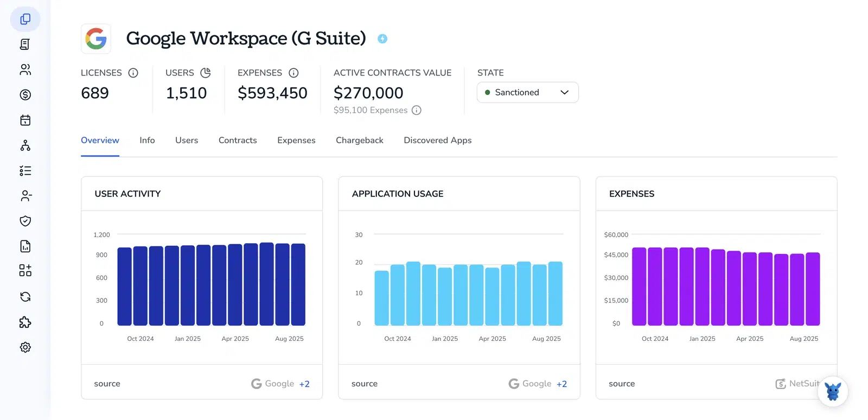
Task: Click the dollar expenses sidebar icon
Action: click(x=25, y=95)
